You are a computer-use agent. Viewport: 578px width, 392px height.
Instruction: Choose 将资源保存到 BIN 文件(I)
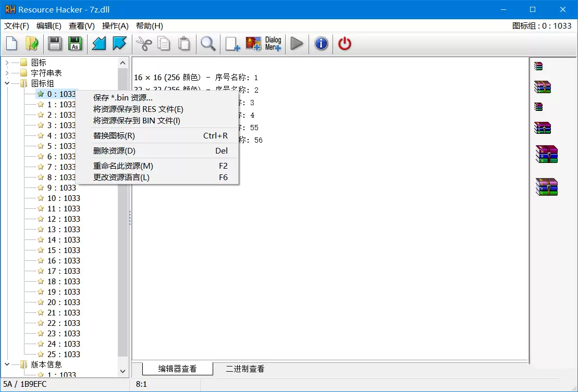tap(157, 120)
